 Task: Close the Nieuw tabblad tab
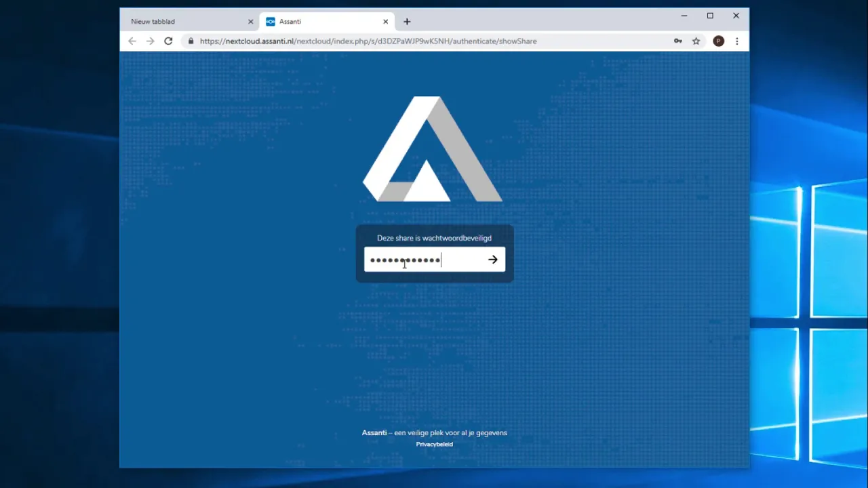click(251, 22)
